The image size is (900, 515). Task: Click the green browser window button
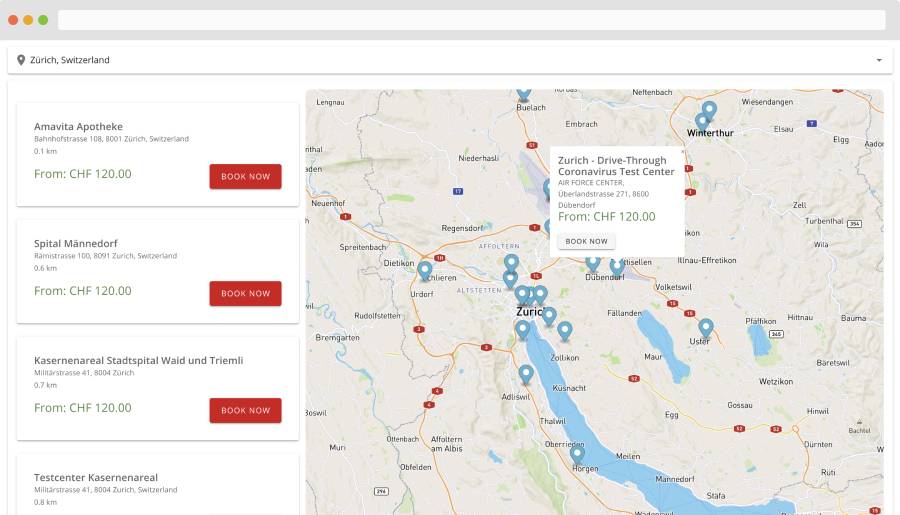click(43, 20)
